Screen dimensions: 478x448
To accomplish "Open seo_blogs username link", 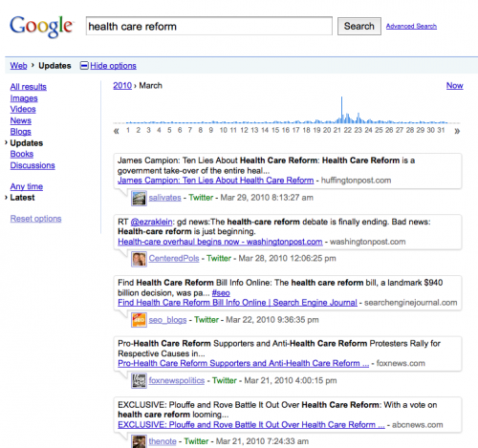I will click(x=167, y=320).
